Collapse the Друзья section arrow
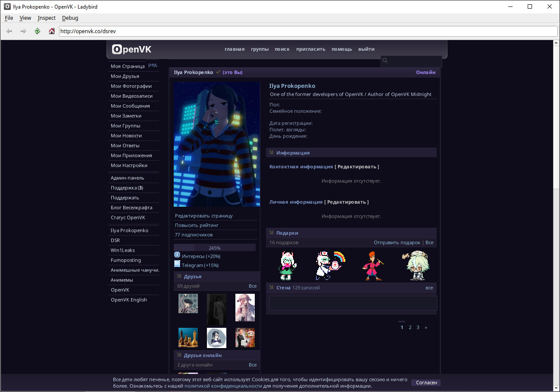Viewport: 560px width, 392px height. click(179, 276)
